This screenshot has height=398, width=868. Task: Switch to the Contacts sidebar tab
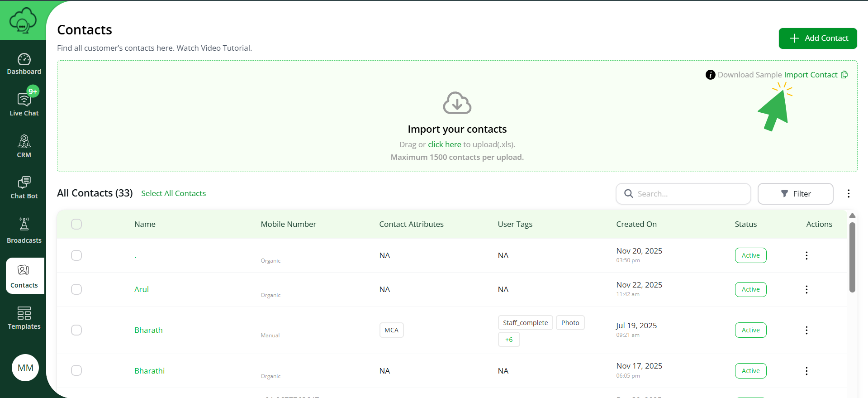pyautogui.click(x=24, y=276)
